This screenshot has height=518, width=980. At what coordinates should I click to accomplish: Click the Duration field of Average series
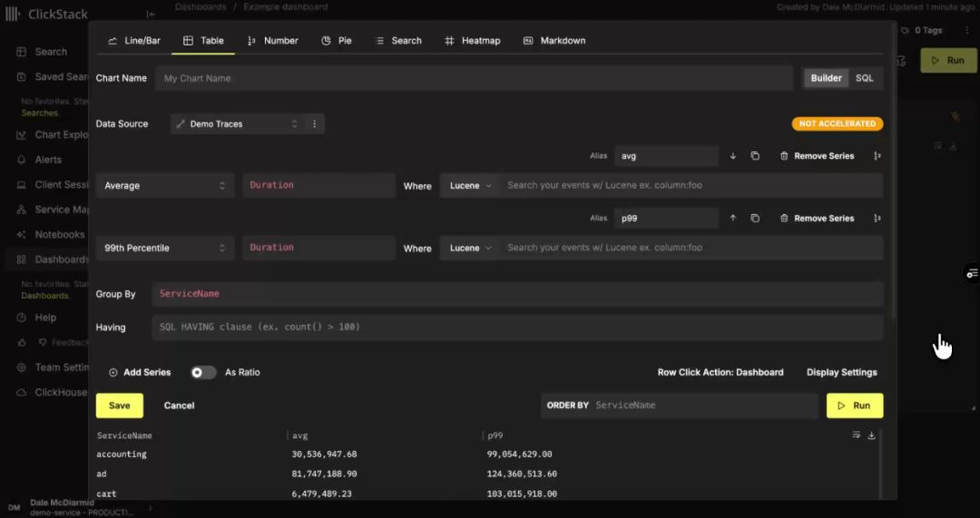pos(318,186)
